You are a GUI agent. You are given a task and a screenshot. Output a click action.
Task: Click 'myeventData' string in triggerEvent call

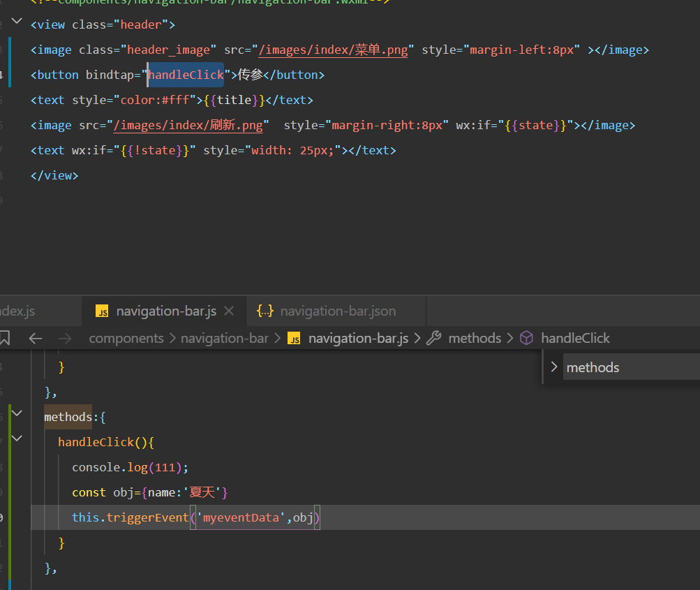tap(241, 517)
